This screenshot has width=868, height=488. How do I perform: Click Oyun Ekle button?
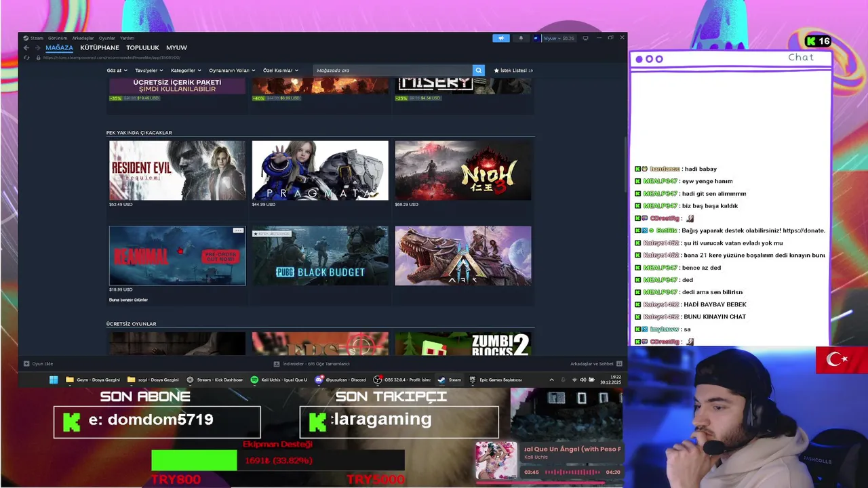click(38, 364)
